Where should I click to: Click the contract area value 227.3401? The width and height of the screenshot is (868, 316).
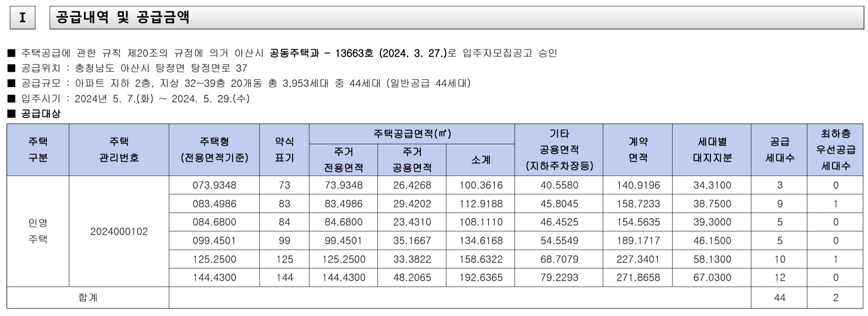(x=638, y=259)
